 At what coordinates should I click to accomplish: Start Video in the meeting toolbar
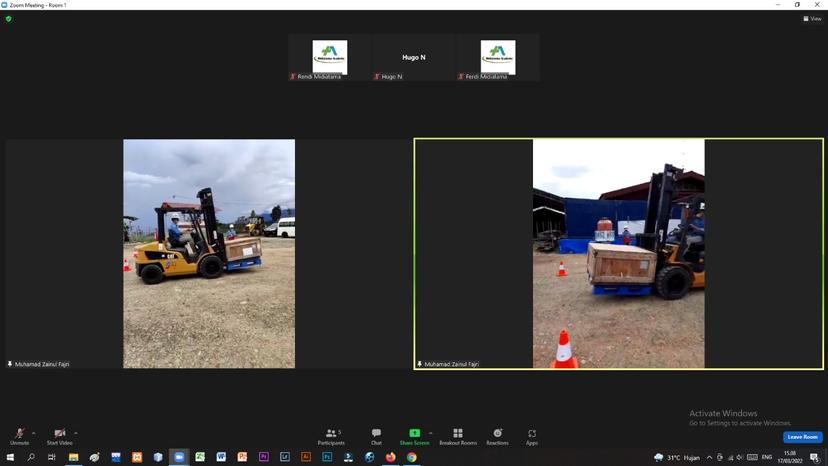pos(60,436)
